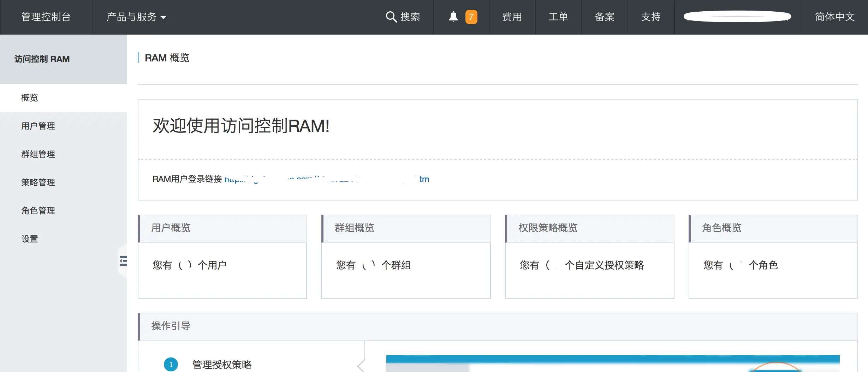Click the search magnifier icon

[391, 17]
